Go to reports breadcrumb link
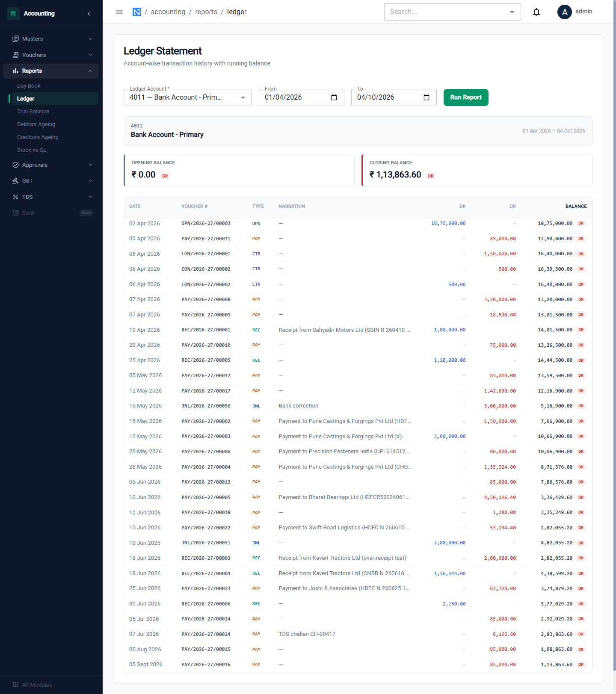 [206, 12]
